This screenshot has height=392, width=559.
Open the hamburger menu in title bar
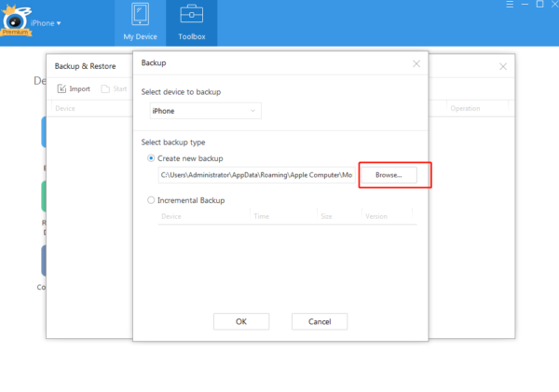point(508,6)
